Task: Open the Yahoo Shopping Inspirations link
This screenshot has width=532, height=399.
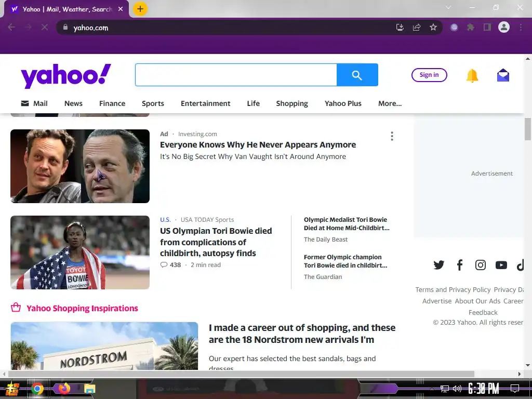Action: [82, 308]
